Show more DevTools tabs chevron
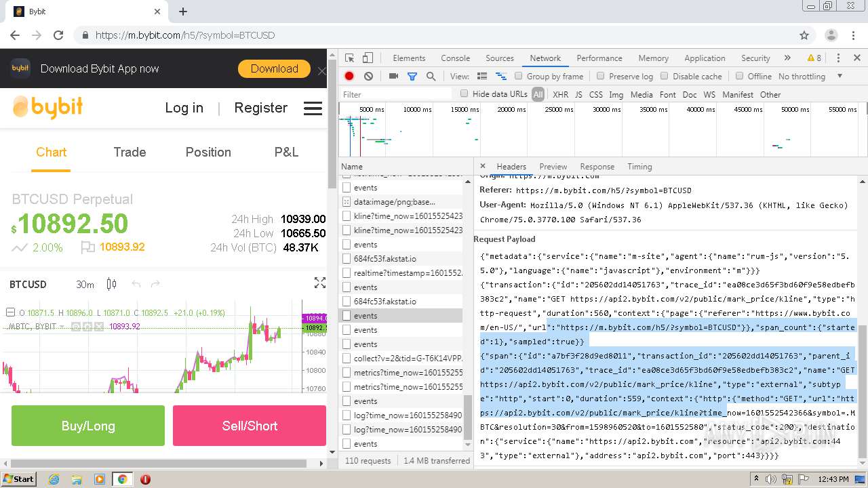Viewport: 868px width, 488px height. 787,58
